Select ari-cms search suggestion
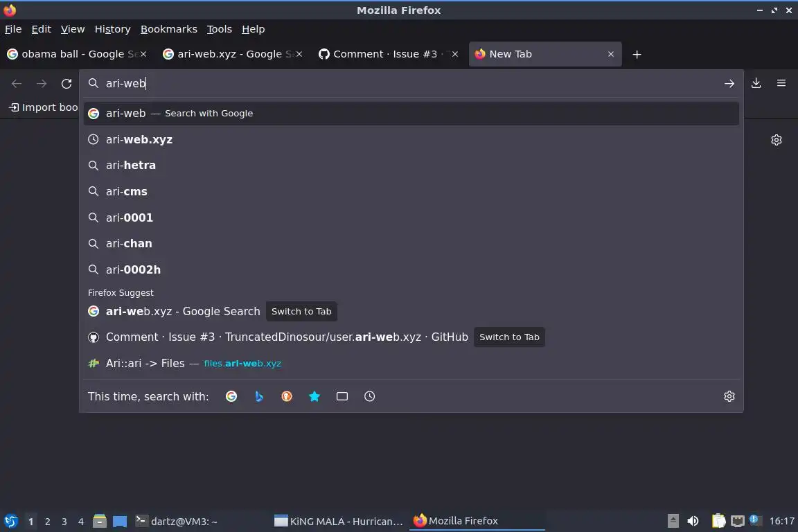Screen dimensions: 798x532 click(411, 191)
